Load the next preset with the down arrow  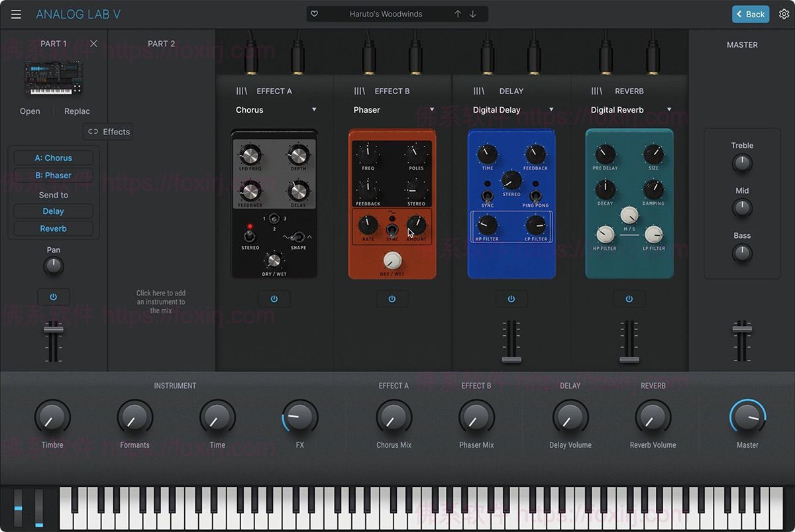(472, 13)
